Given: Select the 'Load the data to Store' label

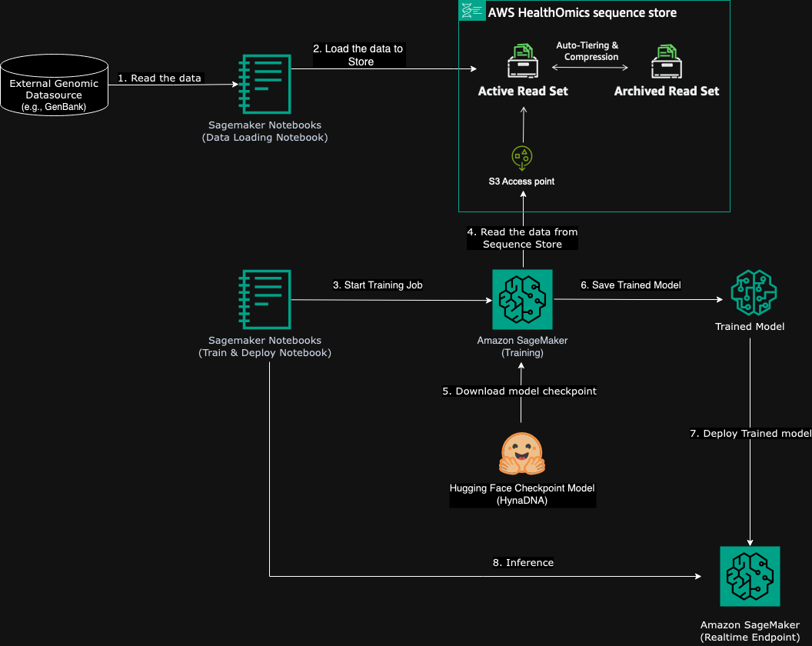Looking at the screenshot, I should click(x=358, y=55).
